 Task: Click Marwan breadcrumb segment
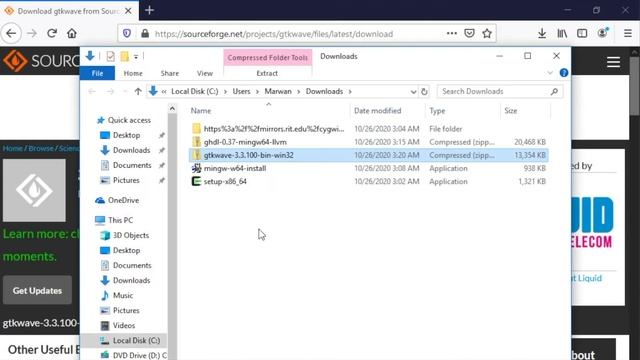pos(278,91)
